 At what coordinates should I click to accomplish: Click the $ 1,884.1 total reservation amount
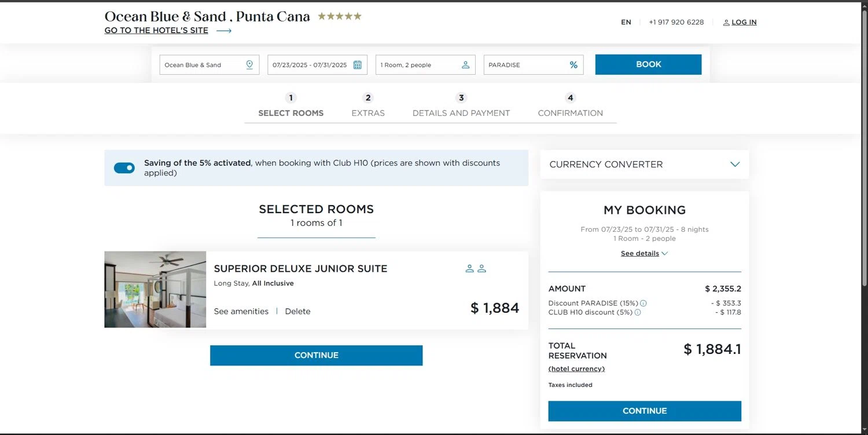tap(712, 349)
